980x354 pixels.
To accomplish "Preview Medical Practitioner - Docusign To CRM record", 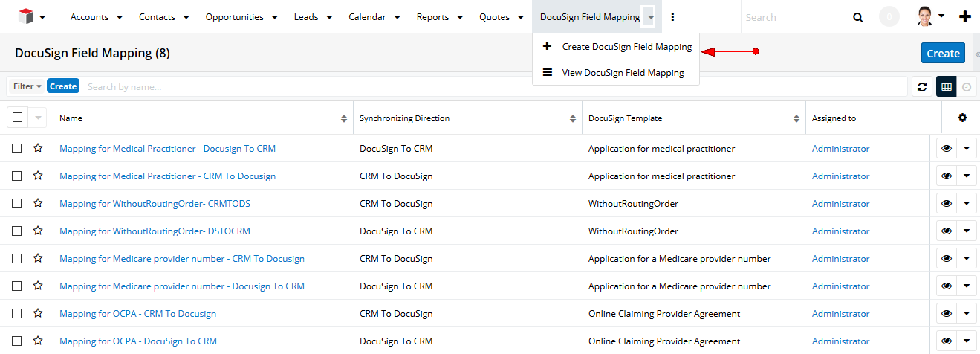I will pyautogui.click(x=947, y=149).
